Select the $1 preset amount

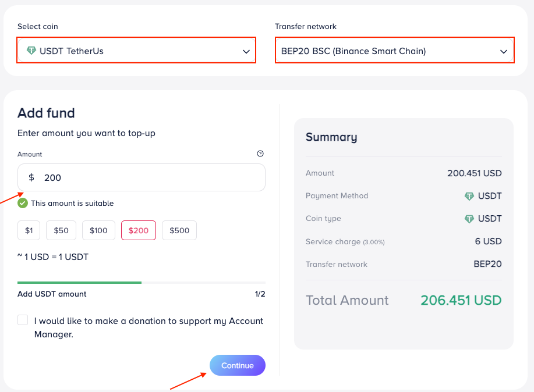tap(29, 230)
